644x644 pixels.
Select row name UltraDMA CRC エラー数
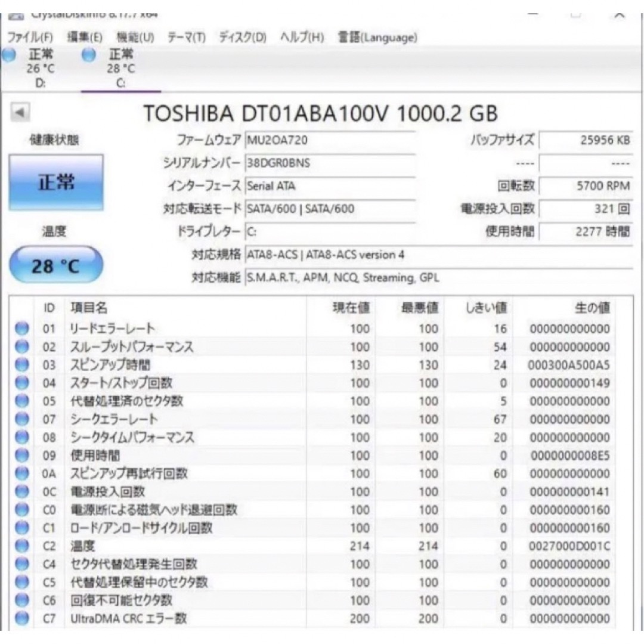pos(129,618)
